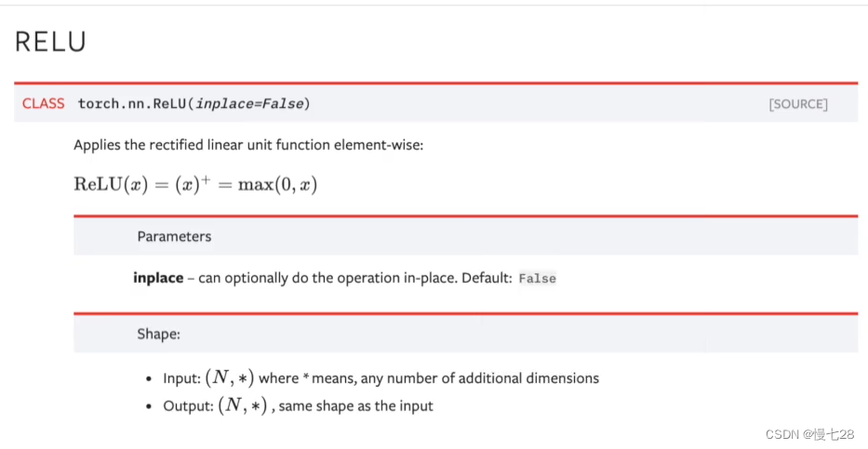This screenshot has width=868, height=449.
Task: Click torch.nn.ReLU class signature
Action: coord(194,103)
